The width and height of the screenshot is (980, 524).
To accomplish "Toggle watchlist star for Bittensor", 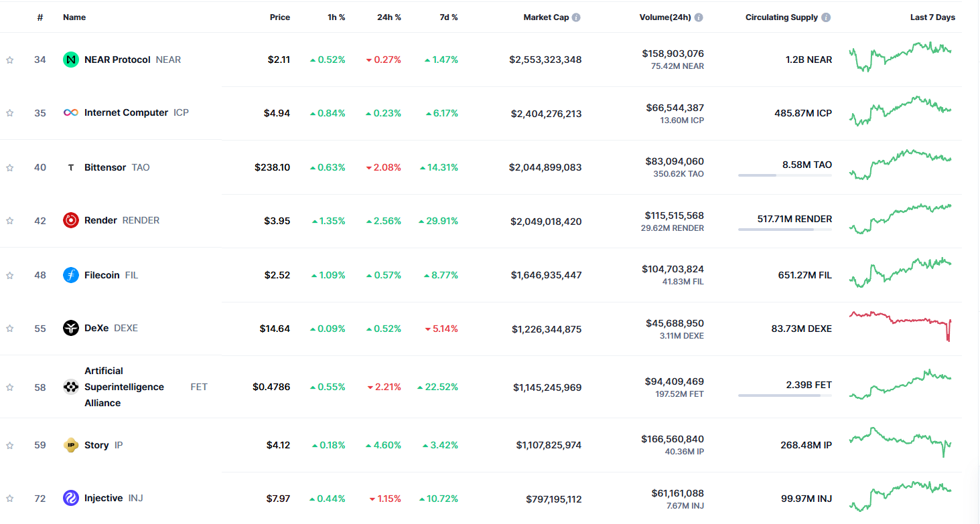I will (x=10, y=167).
